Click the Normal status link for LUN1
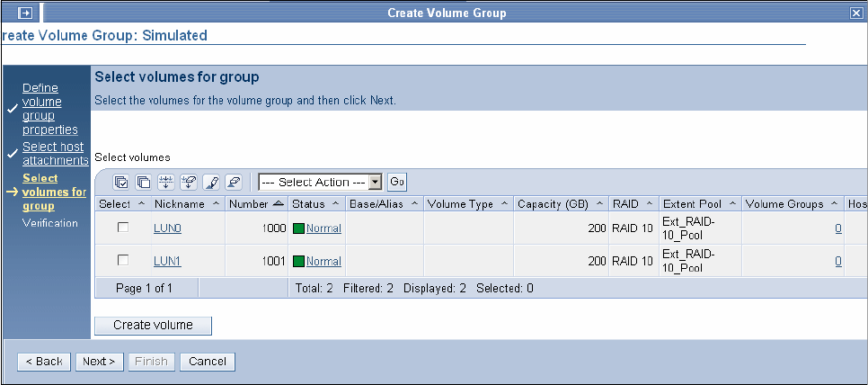 (323, 261)
